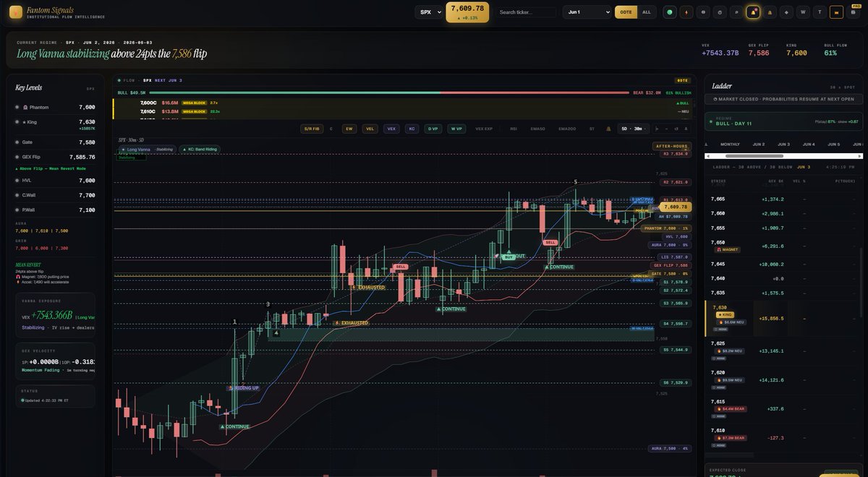The height and width of the screenshot is (477, 868).
Task: Toggle the VEL indicator chip
Action: pyautogui.click(x=370, y=129)
